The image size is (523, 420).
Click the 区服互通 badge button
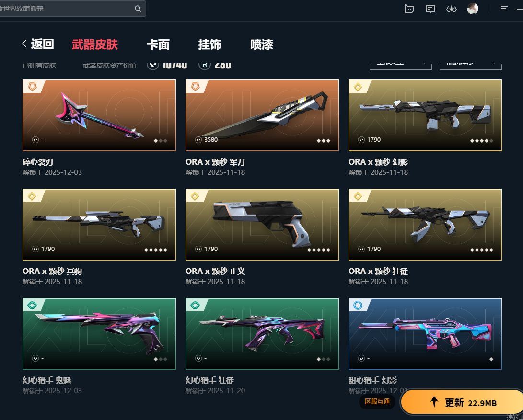pos(377,401)
